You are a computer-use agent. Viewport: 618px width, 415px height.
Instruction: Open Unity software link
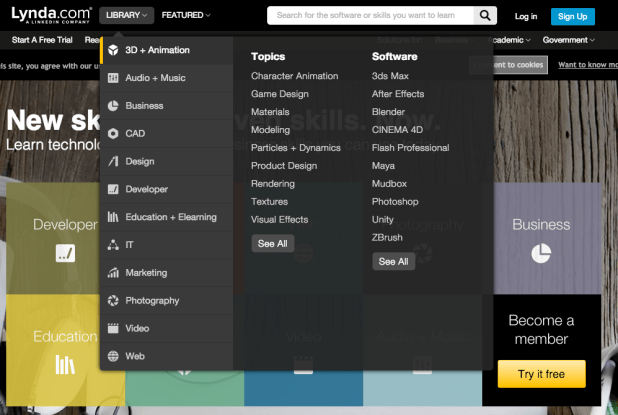(x=383, y=220)
